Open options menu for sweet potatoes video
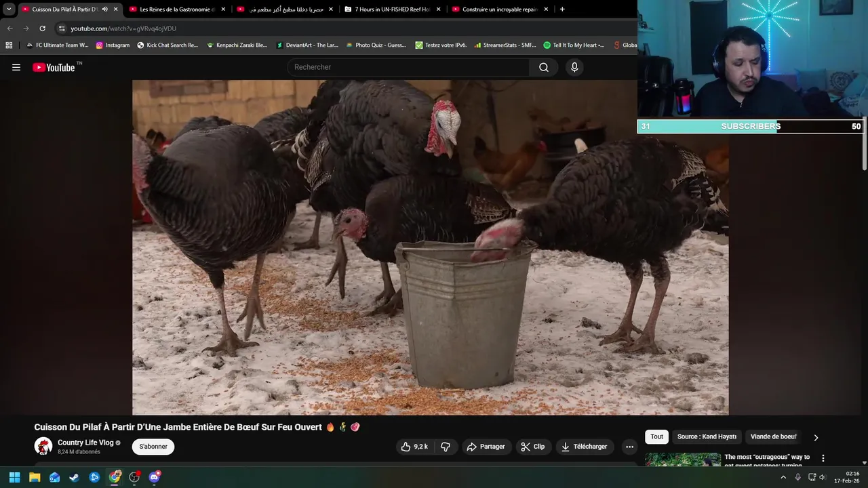Image resolution: width=868 pixels, height=488 pixels. click(x=823, y=458)
